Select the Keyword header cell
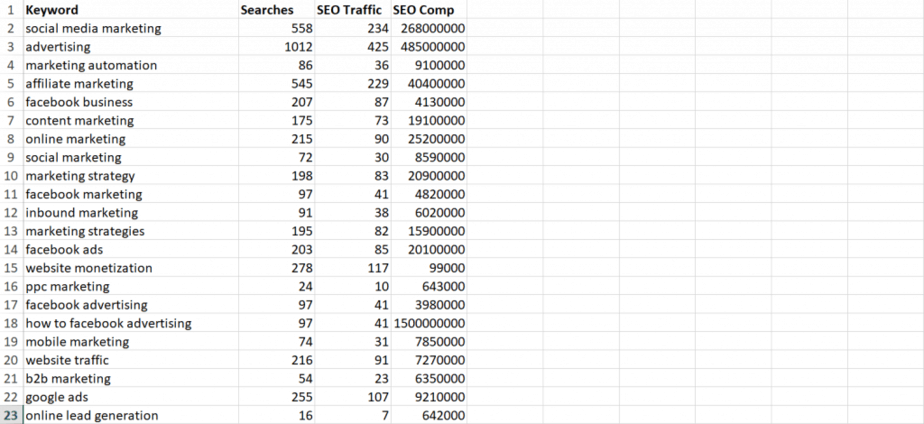This screenshot has height=424, width=924. [52, 10]
